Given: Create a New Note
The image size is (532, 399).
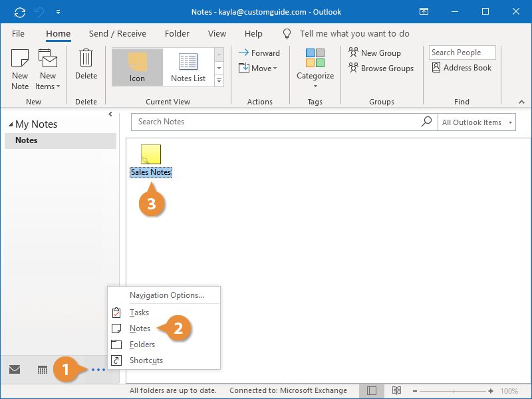Looking at the screenshot, I should tap(20, 69).
